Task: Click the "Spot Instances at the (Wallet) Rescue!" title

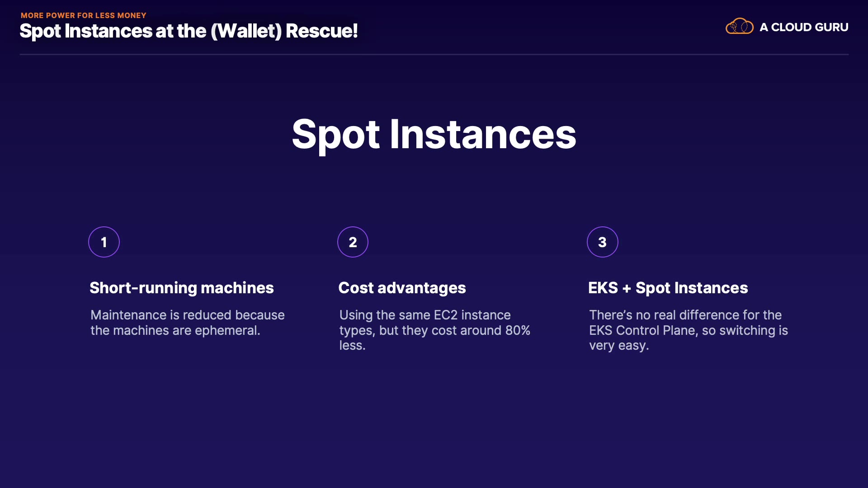Action: (189, 31)
